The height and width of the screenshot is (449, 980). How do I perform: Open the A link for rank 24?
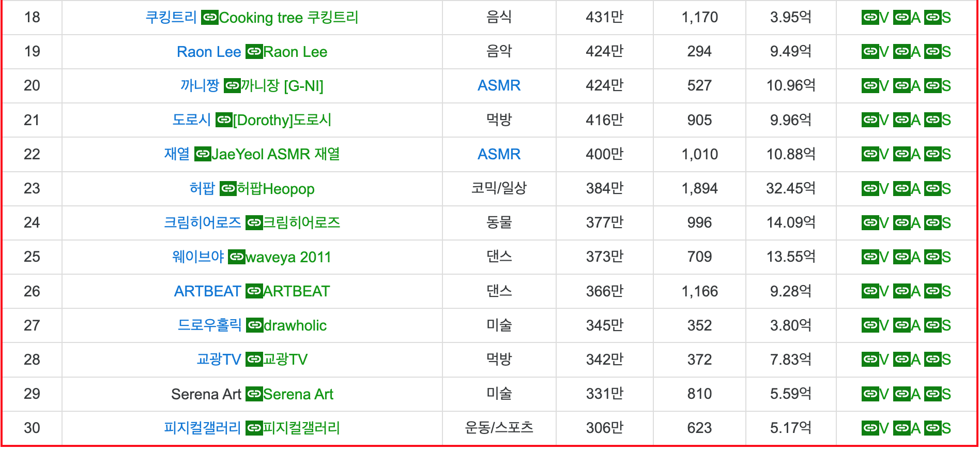(x=907, y=223)
